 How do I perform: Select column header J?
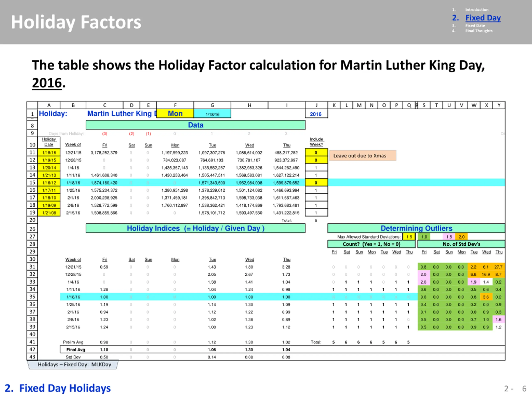(316, 105)
